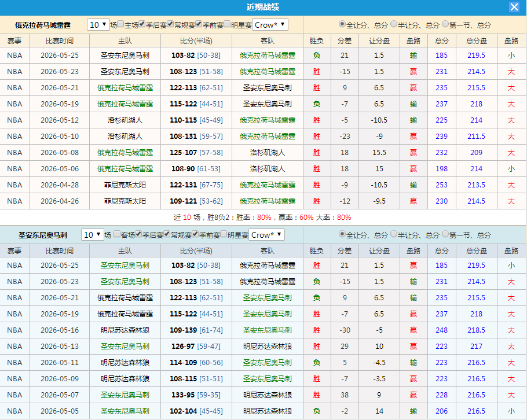The width and height of the screenshot is (527, 420).
Task: Uncheck 季前赛 in the 俄克拉荷马城雷霆 filter bar
Action: coord(199,24)
